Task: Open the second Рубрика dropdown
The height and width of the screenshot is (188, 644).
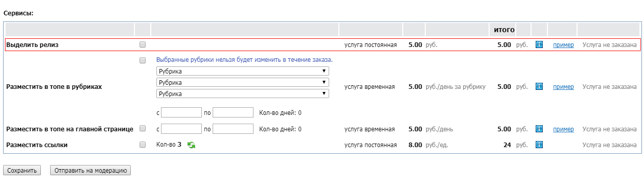Action: tap(243, 82)
